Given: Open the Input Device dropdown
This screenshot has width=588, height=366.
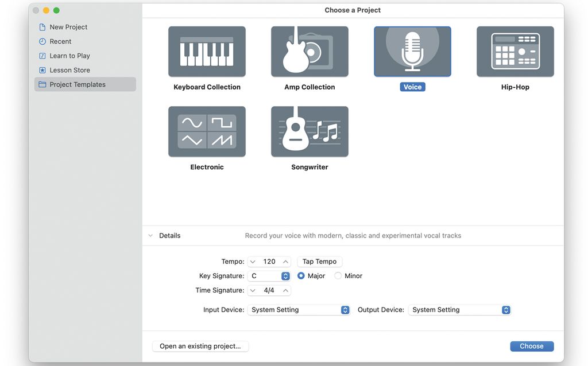Looking at the screenshot, I should [x=345, y=309].
